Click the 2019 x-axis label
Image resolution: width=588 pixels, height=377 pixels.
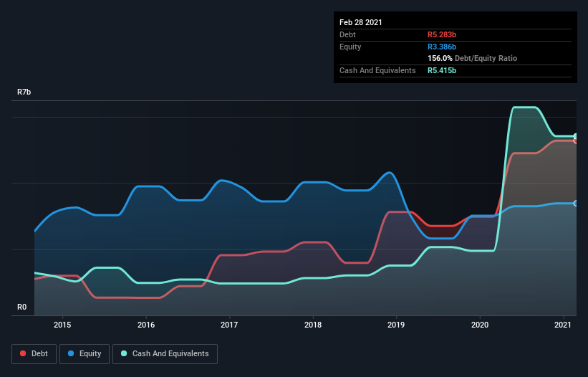click(x=396, y=325)
